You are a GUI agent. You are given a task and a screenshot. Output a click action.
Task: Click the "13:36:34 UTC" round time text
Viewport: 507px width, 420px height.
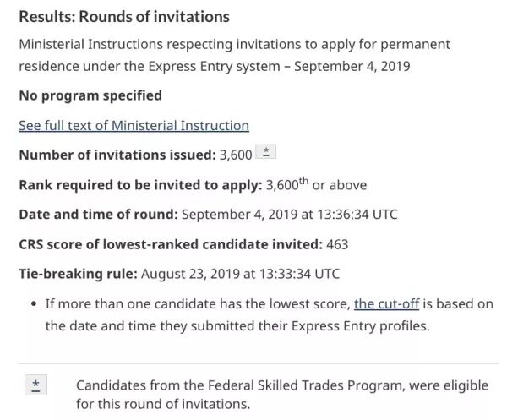click(357, 215)
